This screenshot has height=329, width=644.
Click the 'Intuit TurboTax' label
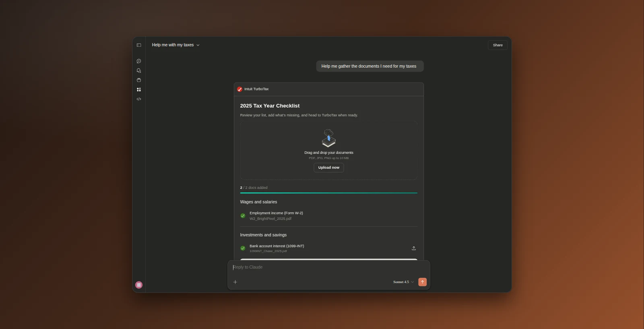256,89
